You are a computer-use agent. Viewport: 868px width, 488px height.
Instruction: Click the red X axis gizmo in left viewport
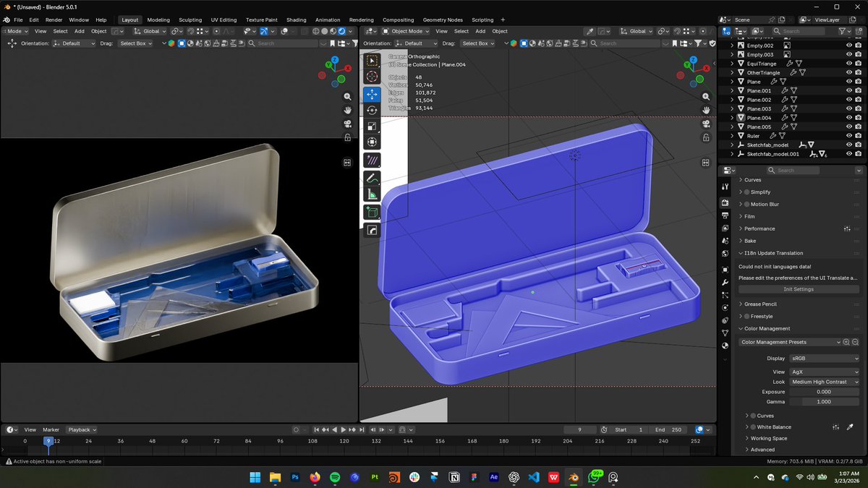point(349,69)
